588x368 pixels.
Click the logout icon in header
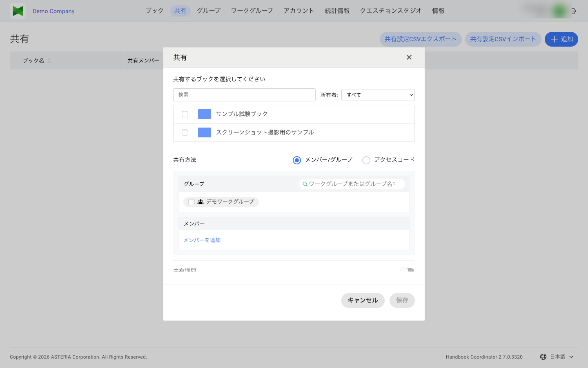[x=574, y=11]
